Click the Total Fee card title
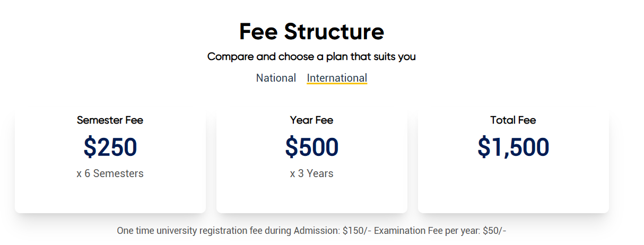 [x=513, y=120]
